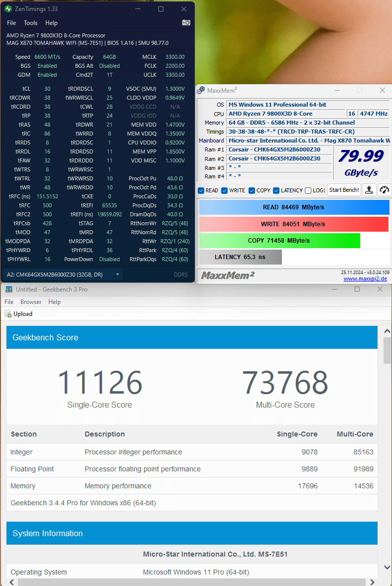Click the PowerDown Disabled value
Image resolution: width=392 pixels, height=586 pixels.
pos(110,259)
